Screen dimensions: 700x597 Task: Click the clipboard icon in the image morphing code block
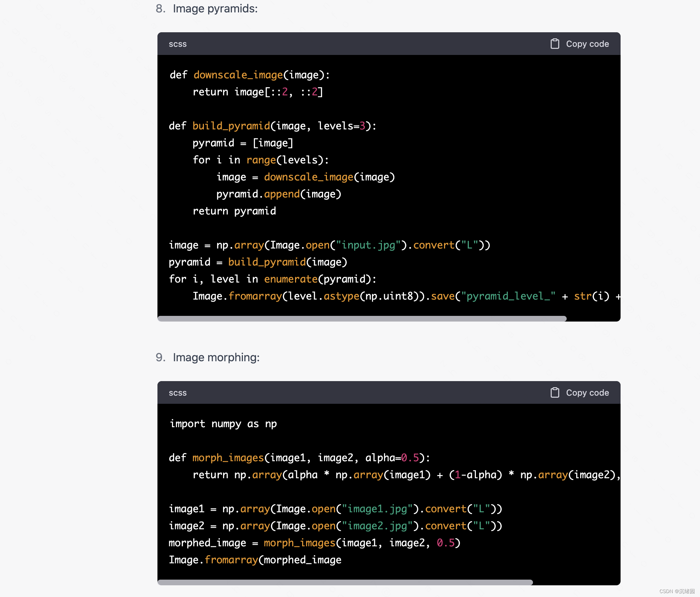pyautogui.click(x=555, y=392)
